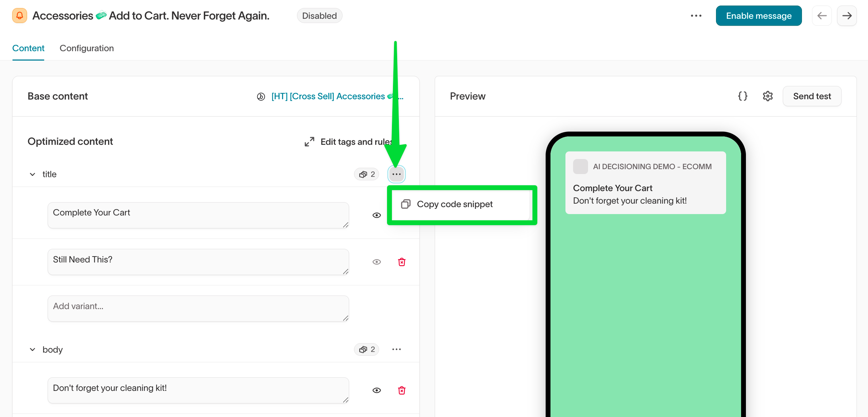Screen dimensions: 868x417
Task: Toggle preview eye for cleaning kit body
Action: click(x=377, y=390)
